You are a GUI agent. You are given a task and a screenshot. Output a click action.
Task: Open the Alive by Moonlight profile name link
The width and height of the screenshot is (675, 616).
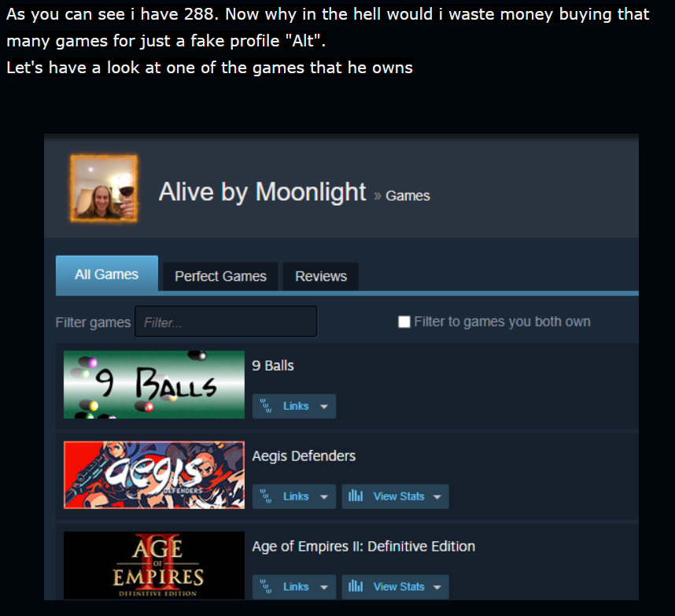coord(262,191)
